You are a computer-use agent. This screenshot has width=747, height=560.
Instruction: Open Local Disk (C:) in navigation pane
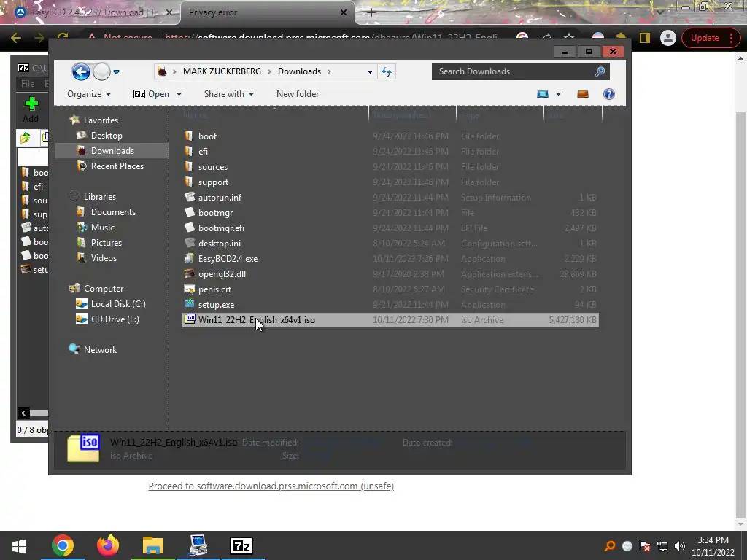[x=118, y=304]
